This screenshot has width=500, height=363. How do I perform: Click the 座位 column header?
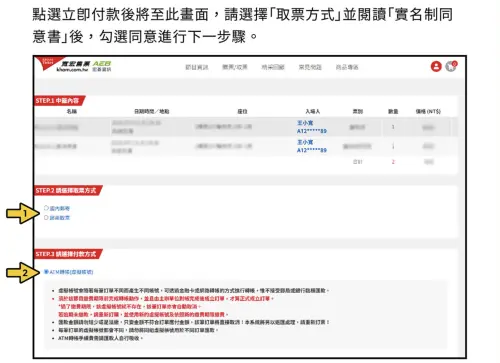tap(242, 111)
